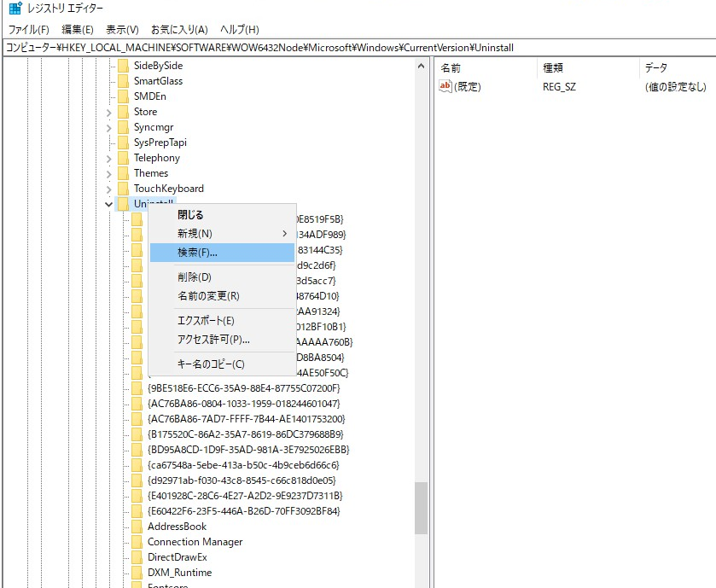The width and height of the screenshot is (716, 588).
Task: Open アクセス許可(P)... from the context menu
Action: coord(223,339)
